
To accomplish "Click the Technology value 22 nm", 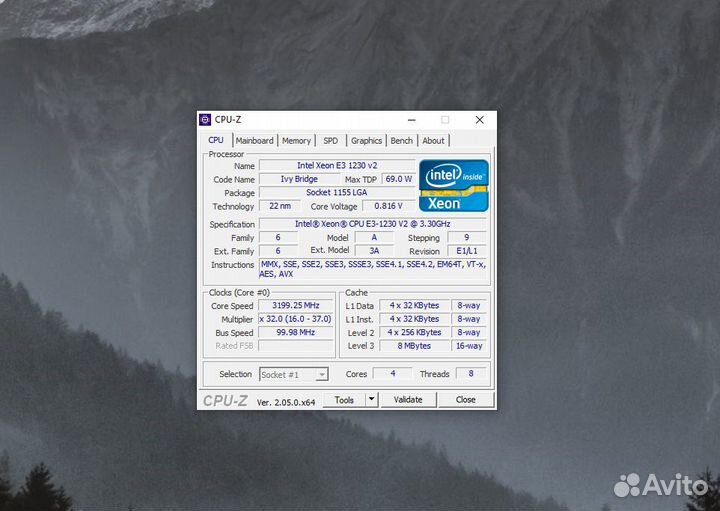I will click(280, 206).
